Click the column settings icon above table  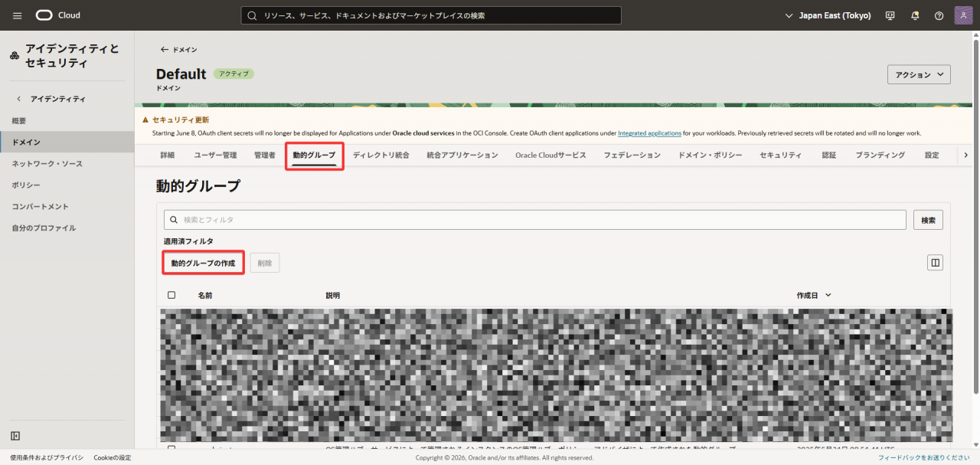pyautogui.click(x=935, y=263)
